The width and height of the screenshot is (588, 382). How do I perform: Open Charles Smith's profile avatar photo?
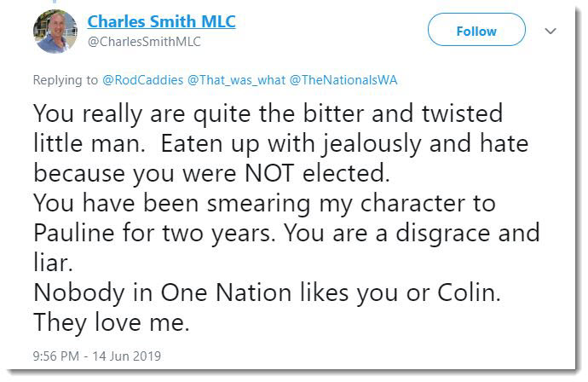[x=55, y=32]
